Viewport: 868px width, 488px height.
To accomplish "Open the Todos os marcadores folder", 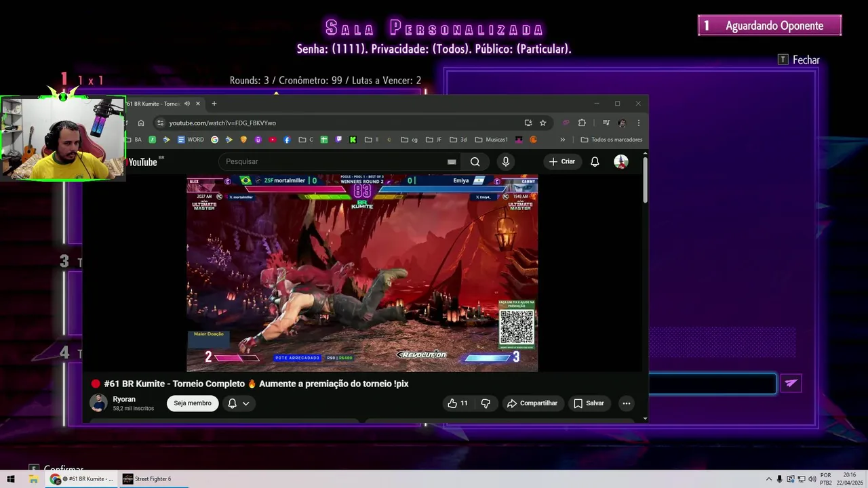I will pos(612,140).
